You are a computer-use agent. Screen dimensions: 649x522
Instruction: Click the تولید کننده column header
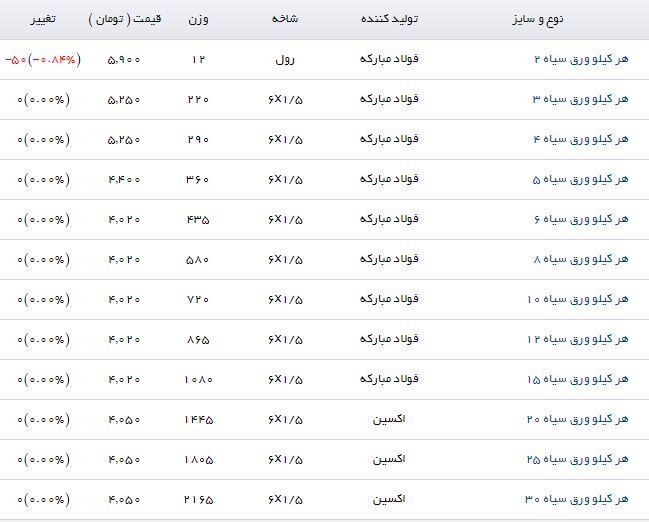coord(389,19)
